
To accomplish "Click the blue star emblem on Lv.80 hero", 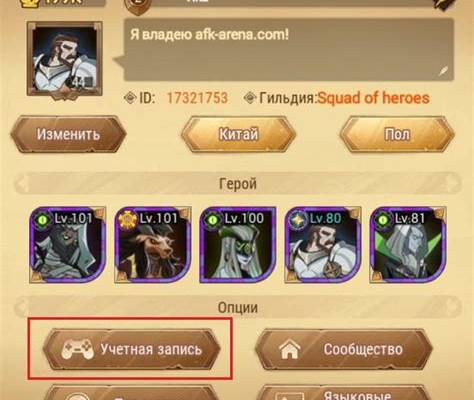I will 298,220.
